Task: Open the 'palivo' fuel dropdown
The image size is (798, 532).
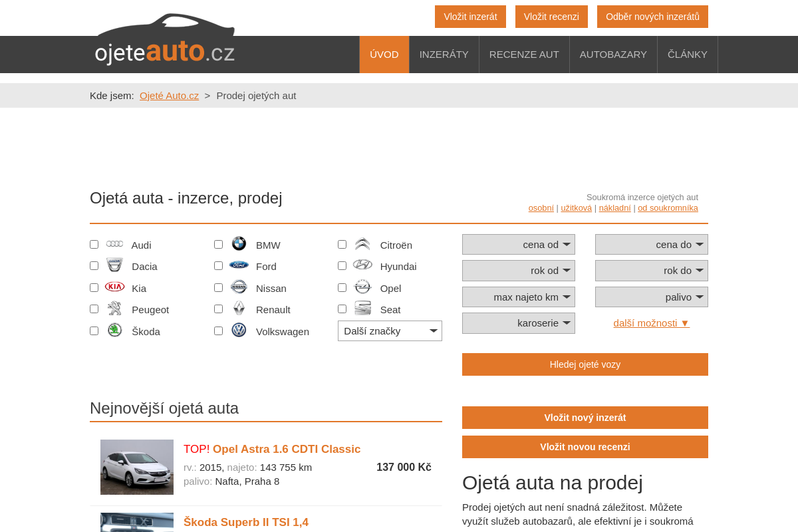Action: coord(651,297)
